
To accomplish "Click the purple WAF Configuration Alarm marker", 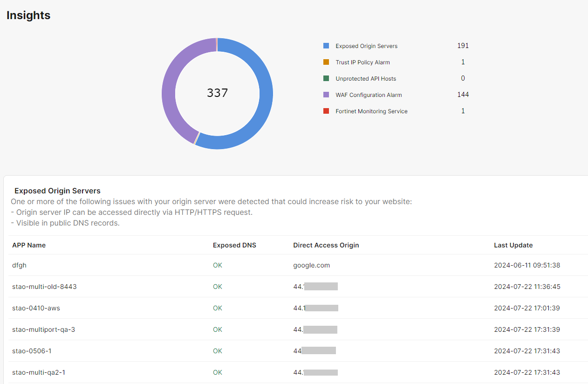I will click(326, 95).
